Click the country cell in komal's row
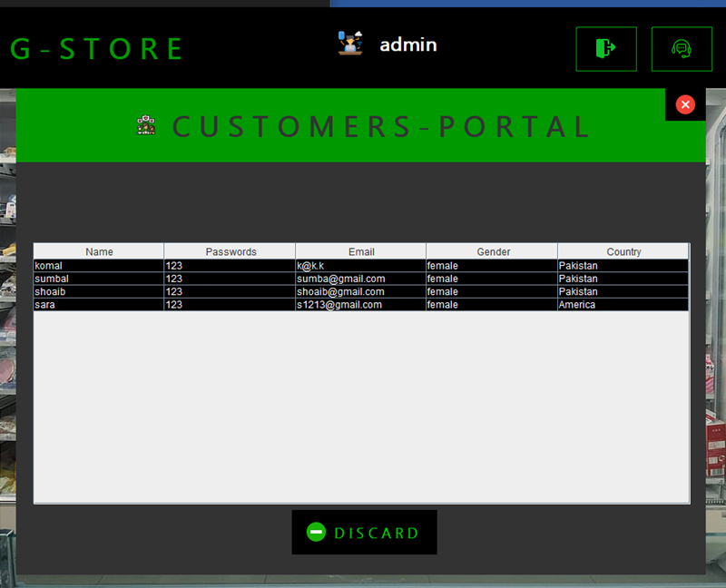Image resolution: width=726 pixels, height=588 pixels. tap(623, 266)
